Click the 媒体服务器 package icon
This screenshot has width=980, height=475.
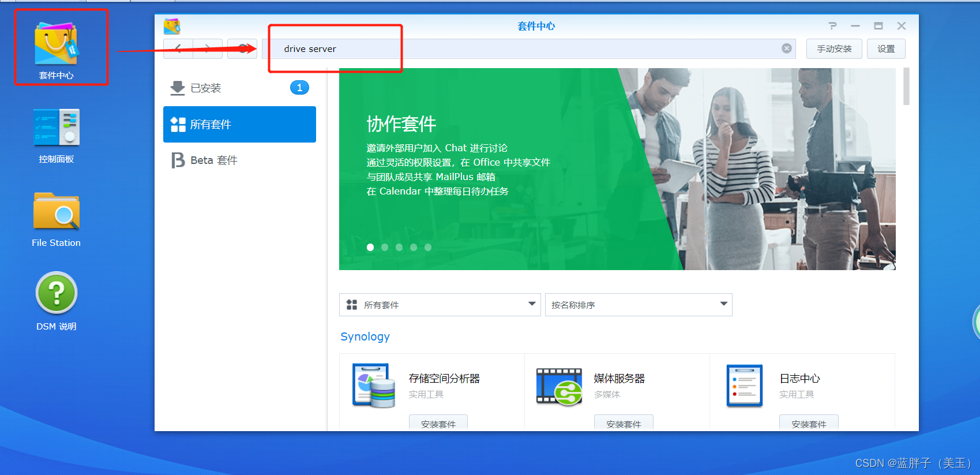pyautogui.click(x=559, y=387)
